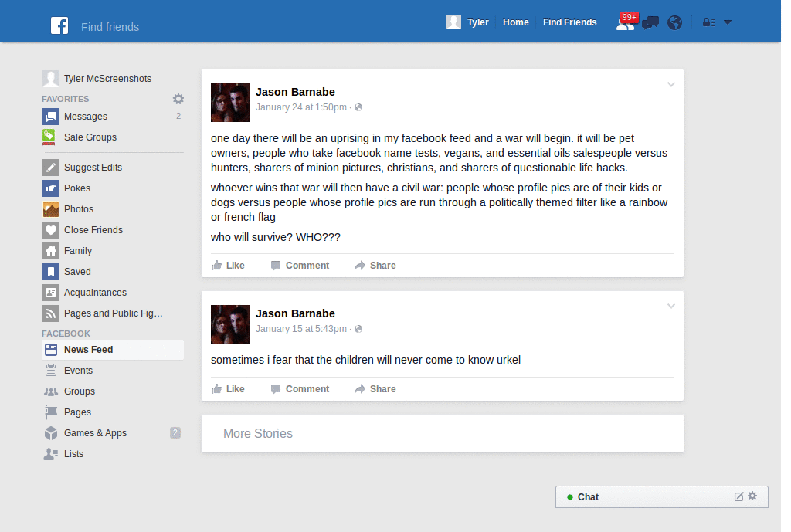Click the Close Friends heart icon

50,230
